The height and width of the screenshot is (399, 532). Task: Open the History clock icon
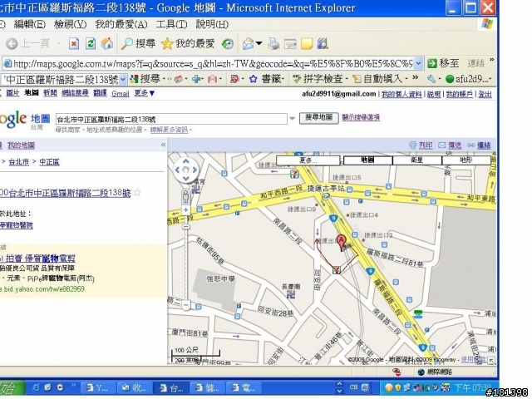tap(228, 43)
